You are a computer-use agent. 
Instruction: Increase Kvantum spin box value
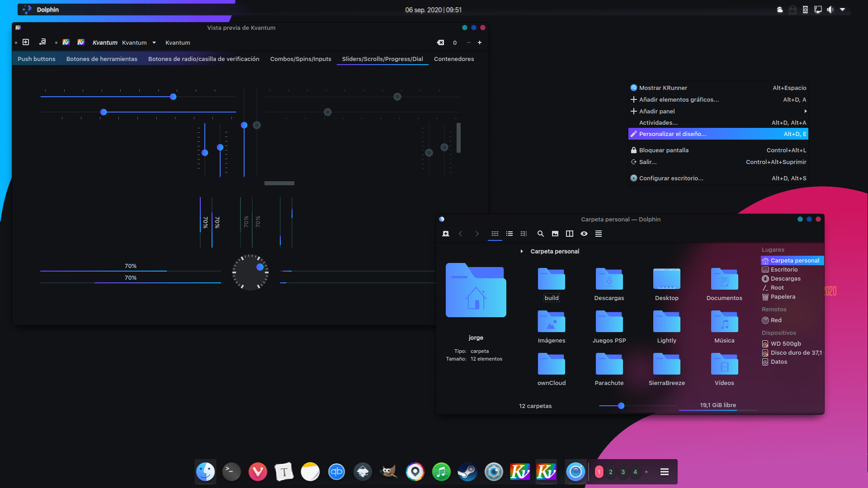point(480,42)
